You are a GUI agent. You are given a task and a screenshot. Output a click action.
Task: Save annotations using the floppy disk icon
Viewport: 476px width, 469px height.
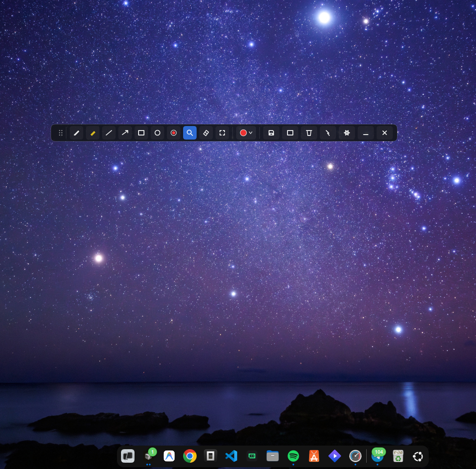(271, 133)
